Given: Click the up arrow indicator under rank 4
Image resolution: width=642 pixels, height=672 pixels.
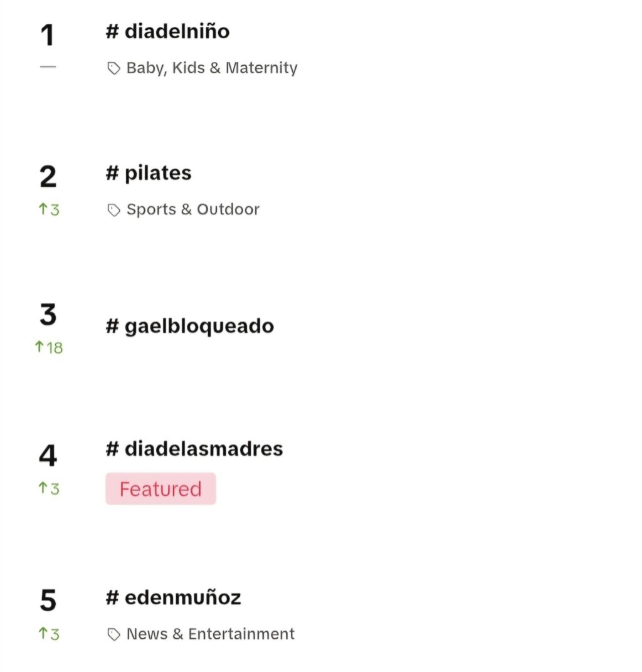Looking at the screenshot, I should [x=48, y=488].
